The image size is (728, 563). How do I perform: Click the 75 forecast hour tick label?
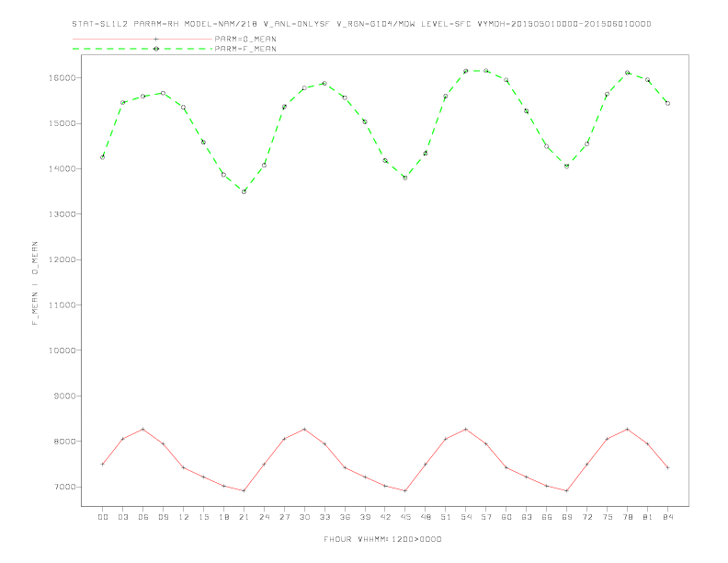(x=608, y=517)
